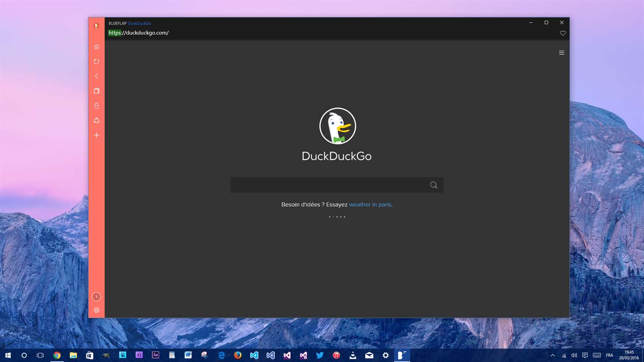This screenshot has width=644, height=362.
Task: Open Task View in the taskbar
Action: pos(40,355)
